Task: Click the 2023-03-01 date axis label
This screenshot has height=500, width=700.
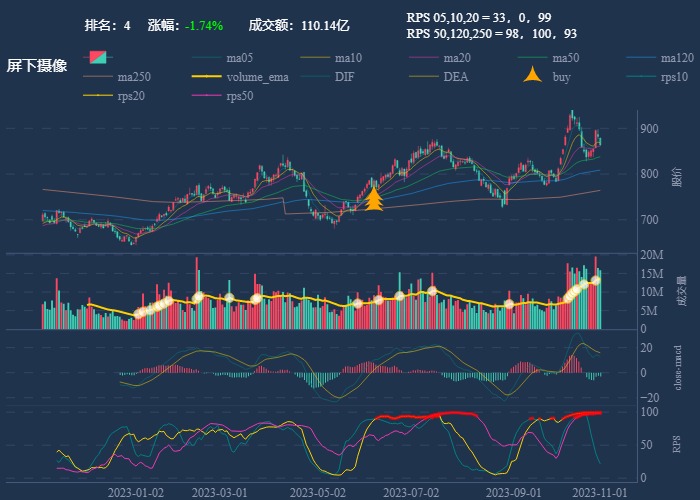Action: pyautogui.click(x=219, y=493)
